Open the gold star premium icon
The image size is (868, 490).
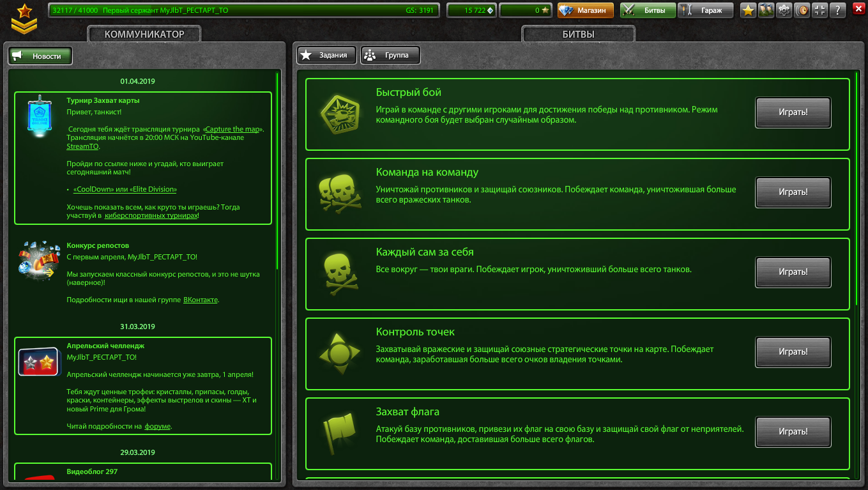pos(748,10)
